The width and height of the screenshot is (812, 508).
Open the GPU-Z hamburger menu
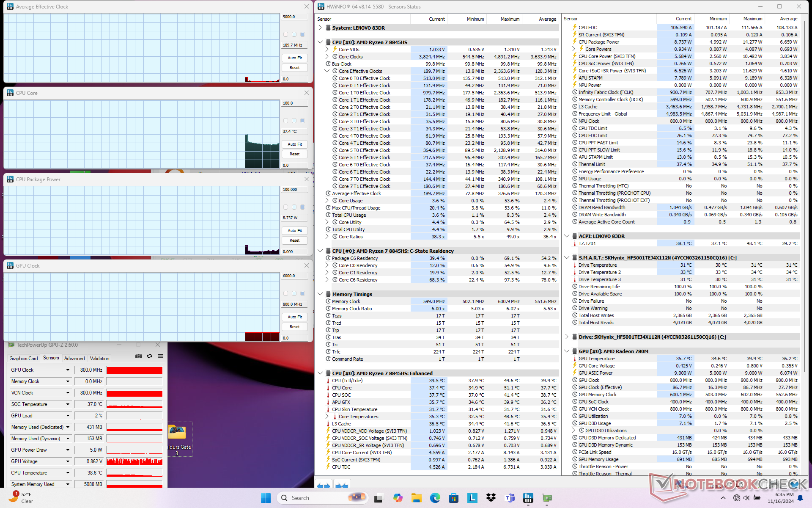tap(160, 356)
